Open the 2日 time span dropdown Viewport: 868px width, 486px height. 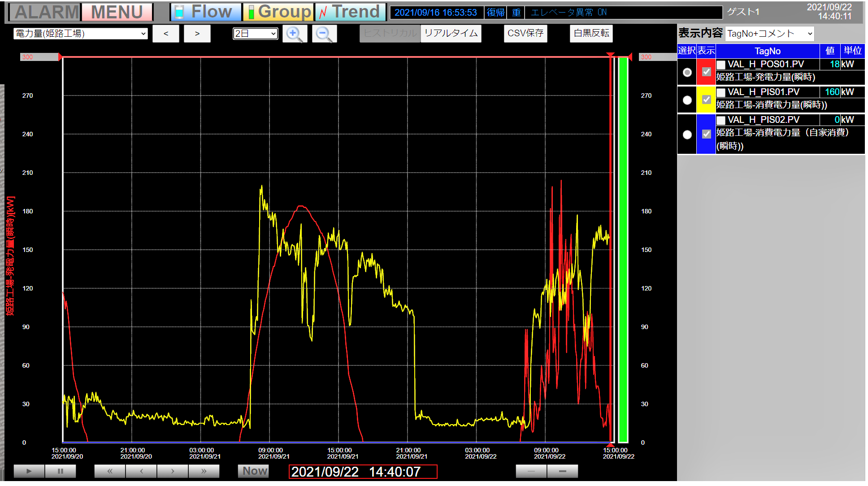(256, 34)
